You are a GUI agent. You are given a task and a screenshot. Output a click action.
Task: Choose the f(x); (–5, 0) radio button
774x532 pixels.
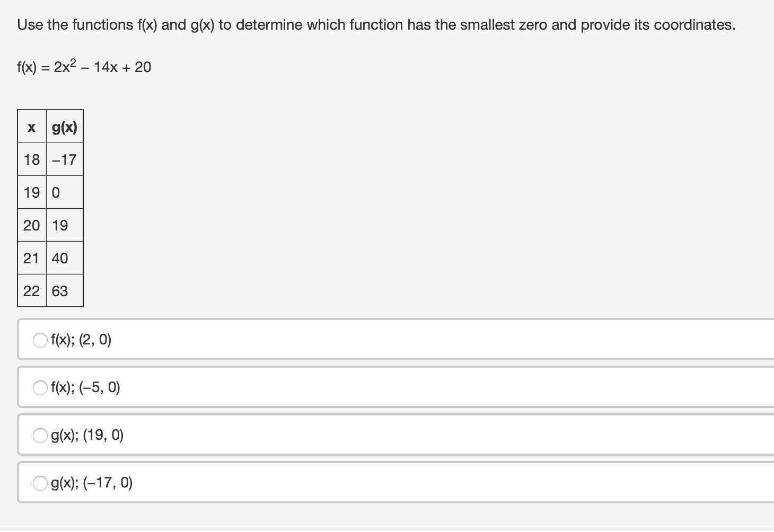[x=40, y=388]
